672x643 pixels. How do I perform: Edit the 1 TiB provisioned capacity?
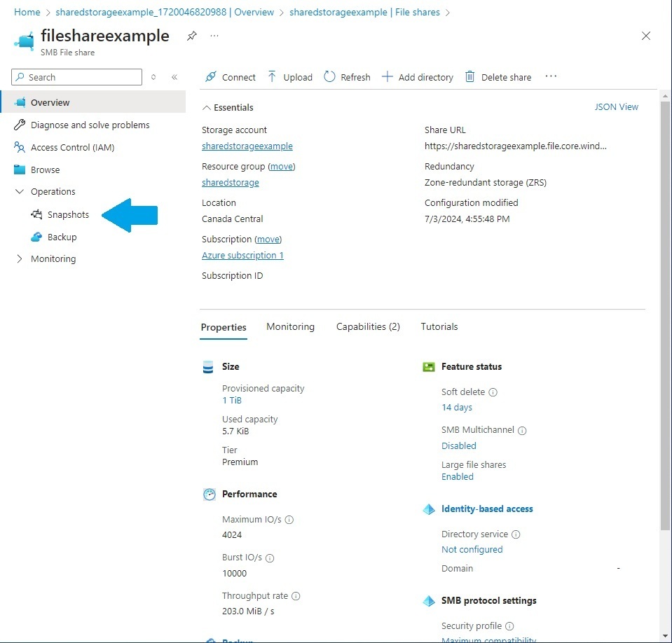point(232,400)
